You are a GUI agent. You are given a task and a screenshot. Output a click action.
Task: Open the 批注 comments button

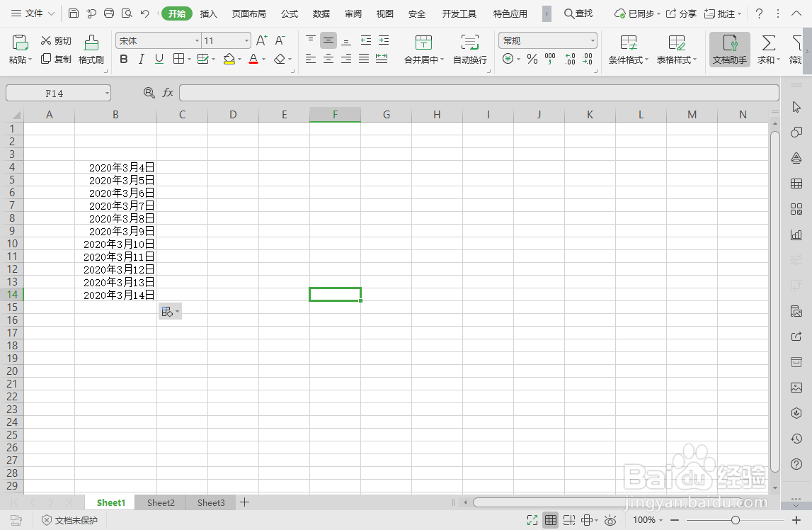coord(723,13)
